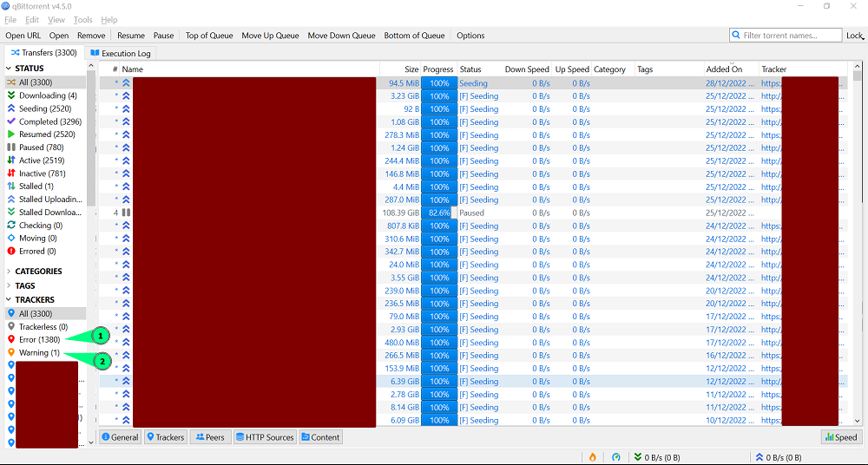The width and height of the screenshot is (868, 465).
Task: Click the 100% progress bar of the 6.39 GiB torrent
Action: point(439,382)
